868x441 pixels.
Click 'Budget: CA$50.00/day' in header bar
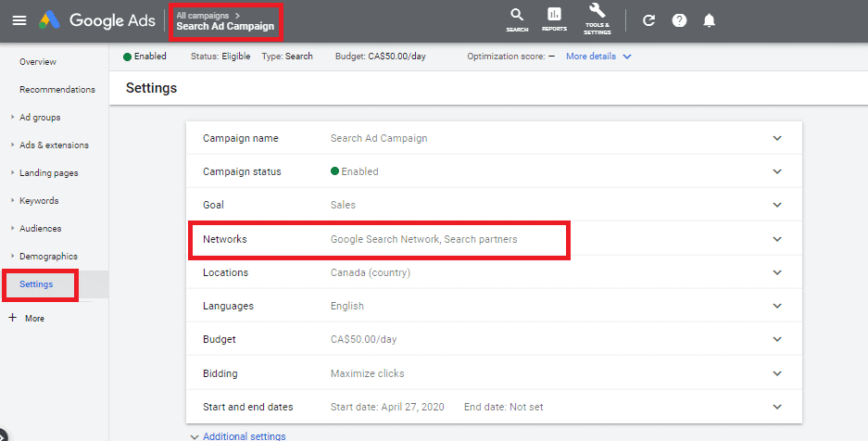(x=381, y=56)
